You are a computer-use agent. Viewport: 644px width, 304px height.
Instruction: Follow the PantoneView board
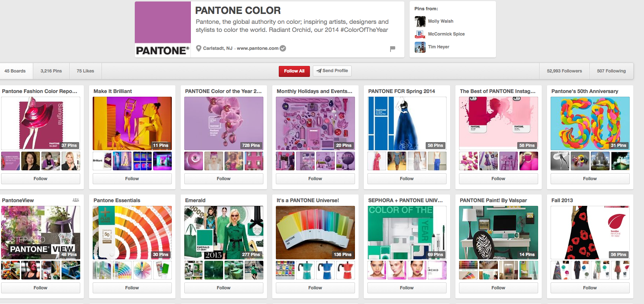click(41, 288)
